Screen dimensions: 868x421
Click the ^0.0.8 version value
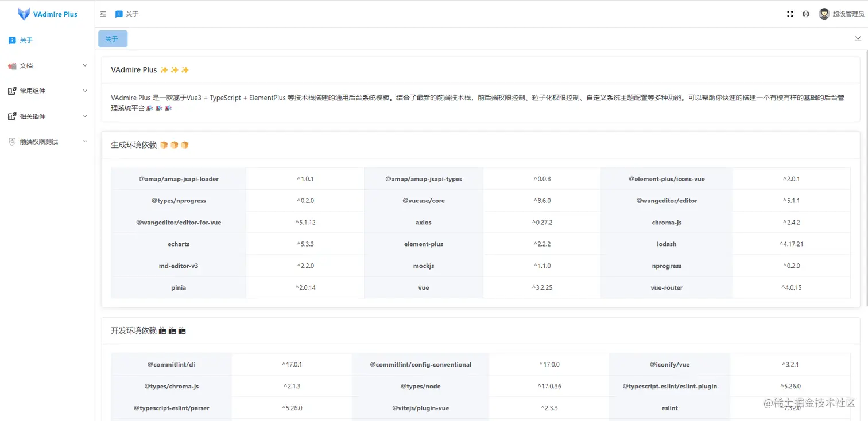coord(542,179)
